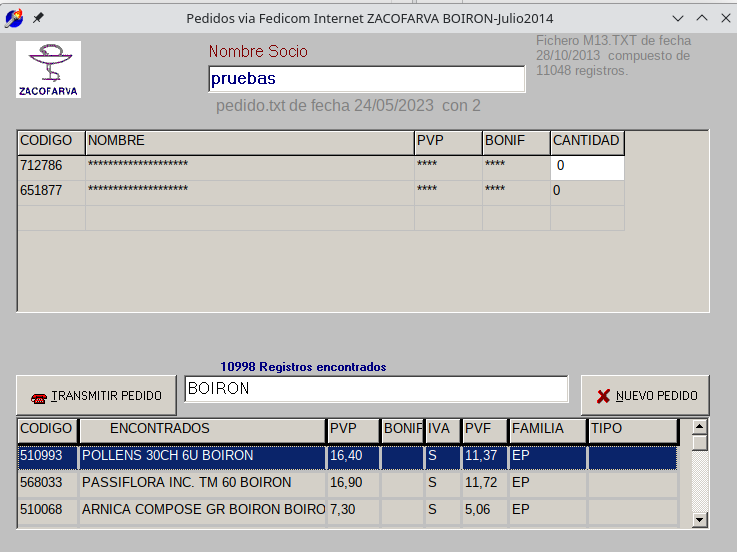Click the Nuevo Pedido button
This screenshot has width=737, height=552.
pyautogui.click(x=645, y=396)
